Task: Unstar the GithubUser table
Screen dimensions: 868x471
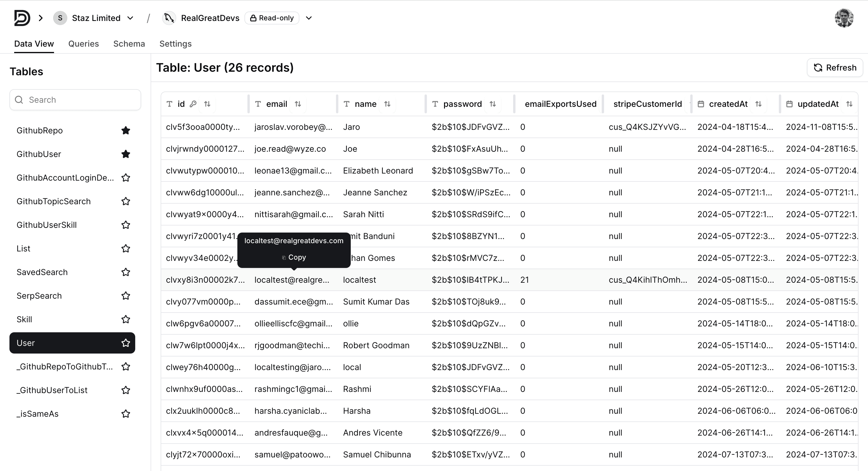Action: (126, 154)
